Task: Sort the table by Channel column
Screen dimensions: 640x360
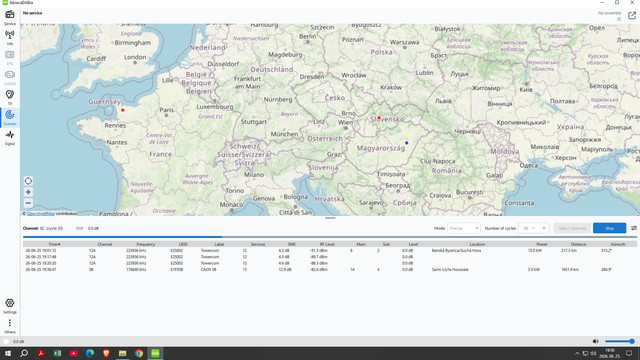Action: 104,244
